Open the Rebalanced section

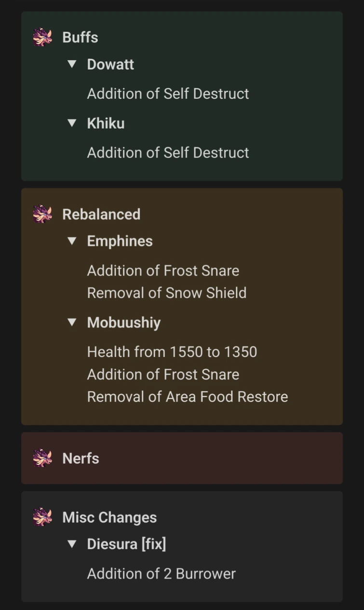pyautogui.click(x=101, y=215)
